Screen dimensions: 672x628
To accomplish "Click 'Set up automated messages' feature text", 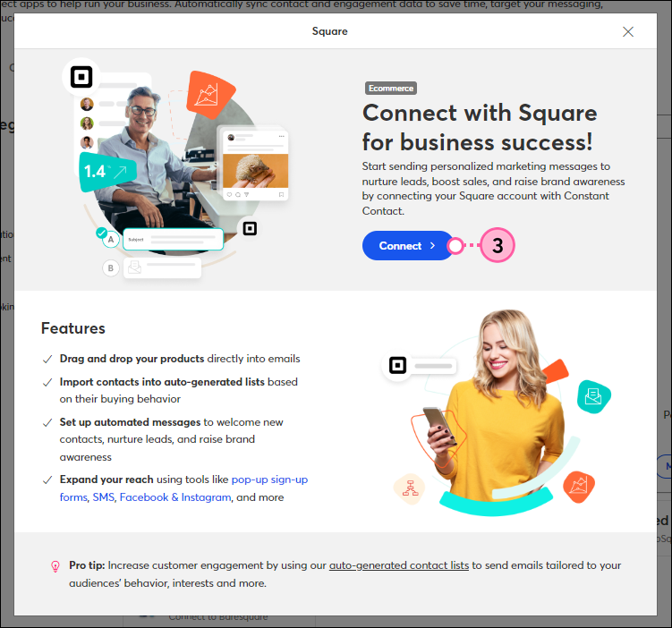I will click(130, 422).
